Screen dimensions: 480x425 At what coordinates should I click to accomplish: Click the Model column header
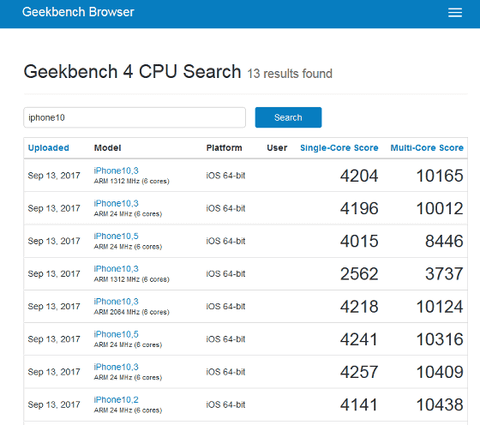pos(107,148)
